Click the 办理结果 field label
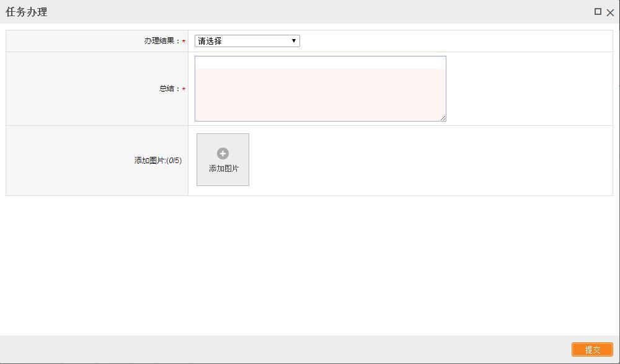This screenshot has width=620, height=364. pos(161,41)
